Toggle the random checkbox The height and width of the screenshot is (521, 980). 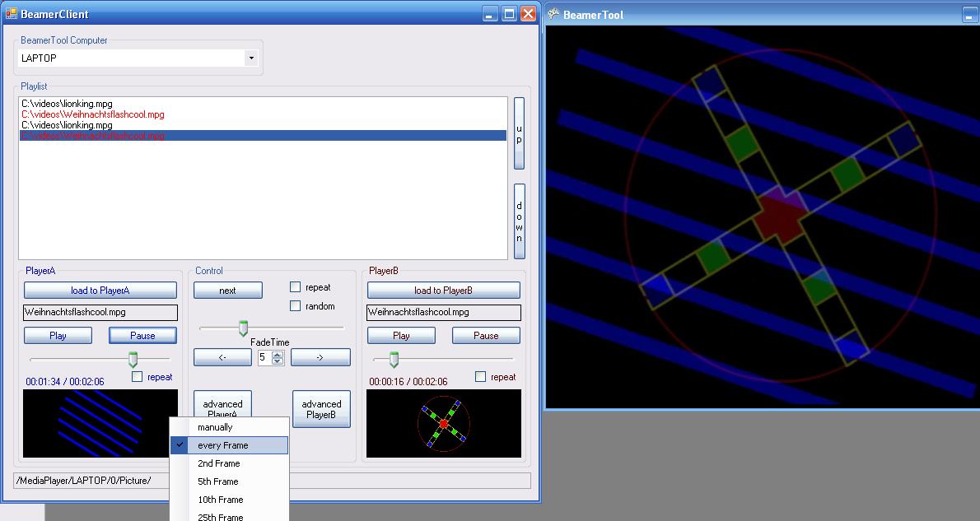pyautogui.click(x=296, y=306)
